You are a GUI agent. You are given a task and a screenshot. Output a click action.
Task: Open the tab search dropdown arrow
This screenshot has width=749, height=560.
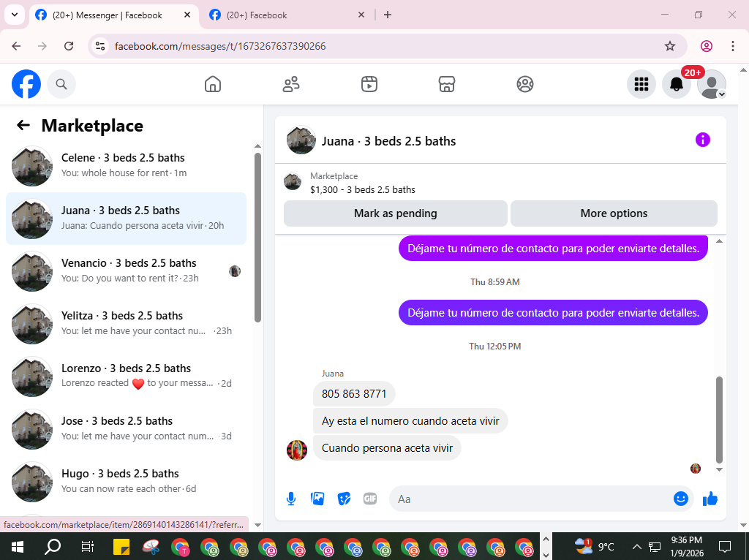coord(15,15)
